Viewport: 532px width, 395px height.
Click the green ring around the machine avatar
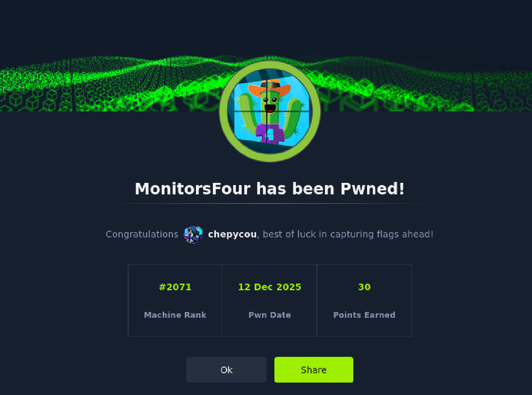(x=270, y=111)
